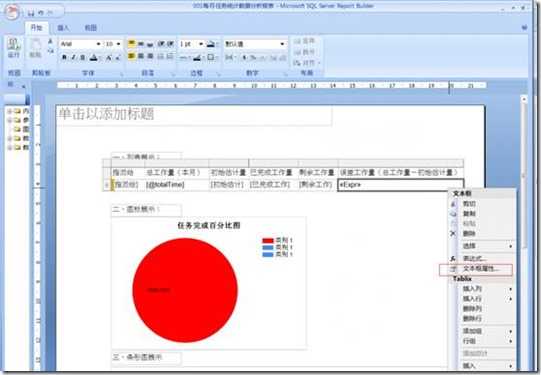
Task: Select the 二、图形展示 text box
Action: (x=146, y=210)
